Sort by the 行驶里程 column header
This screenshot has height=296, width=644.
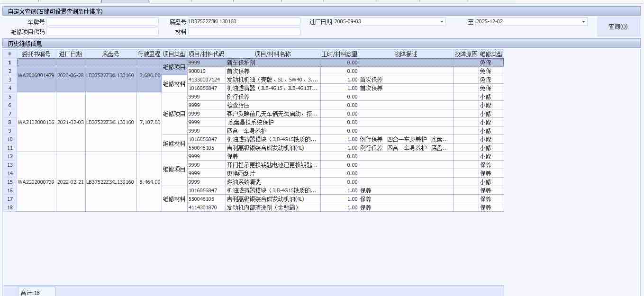(149, 54)
